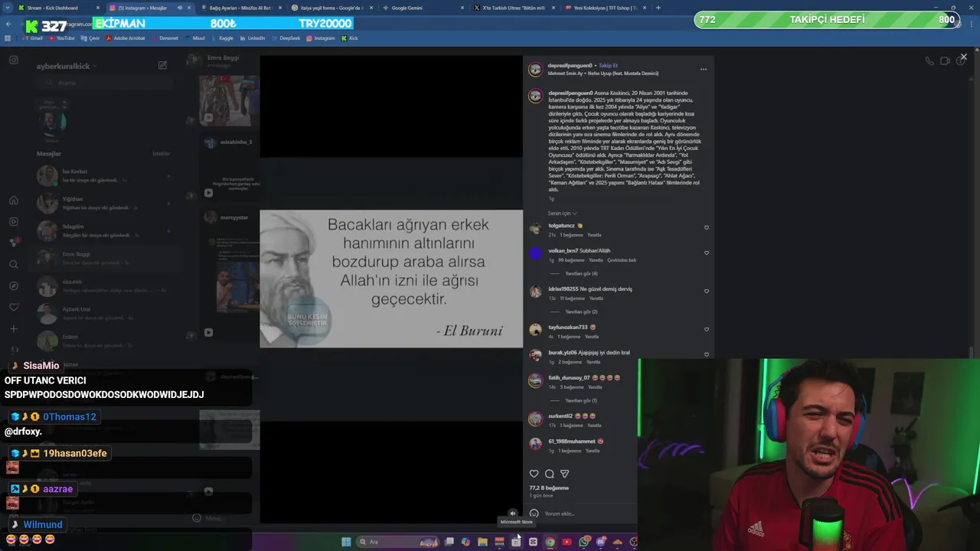The width and height of the screenshot is (980, 551).
Task: Switch to the Google Gemini tab
Action: pos(422,8)
